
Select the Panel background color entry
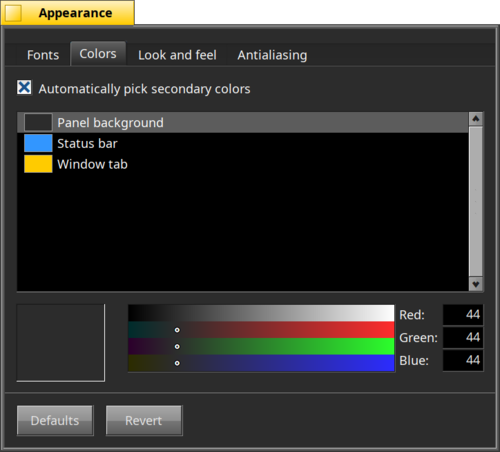coord(243,123)
